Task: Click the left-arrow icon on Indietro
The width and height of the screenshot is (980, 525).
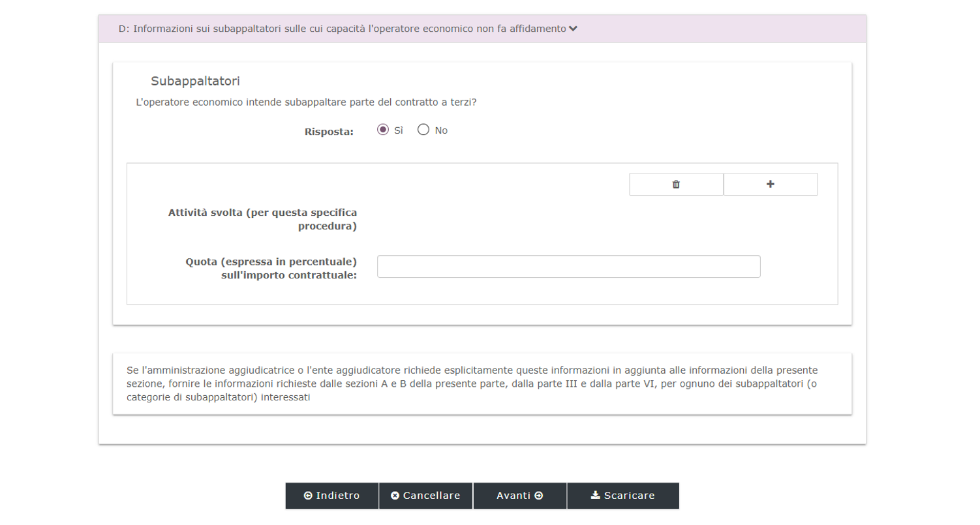Action: (x=308, y=496)
